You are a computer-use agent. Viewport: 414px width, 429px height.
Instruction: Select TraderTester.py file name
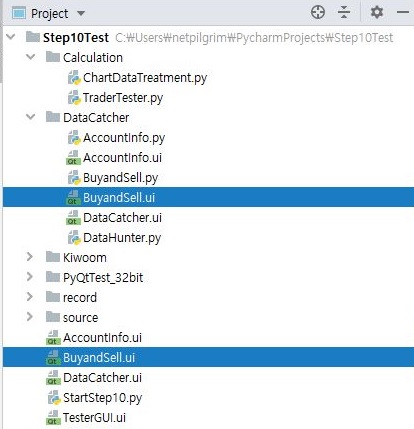[123, 98]
